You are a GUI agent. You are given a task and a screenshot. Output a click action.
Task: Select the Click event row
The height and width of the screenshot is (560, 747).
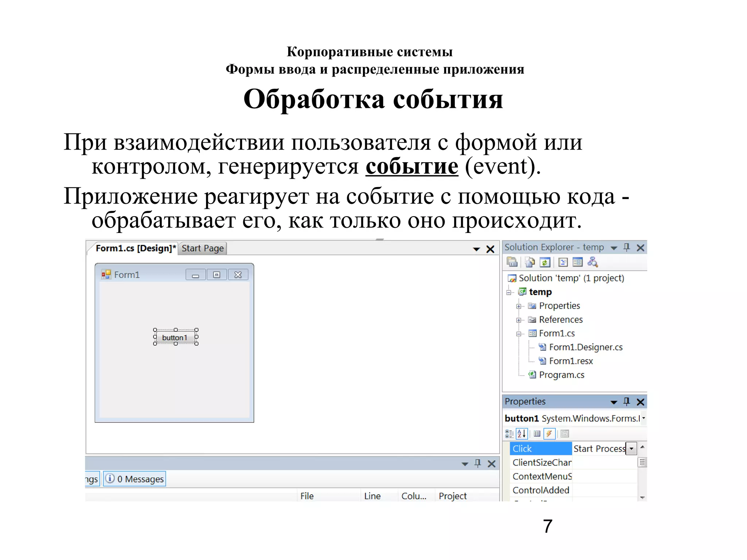541,448
